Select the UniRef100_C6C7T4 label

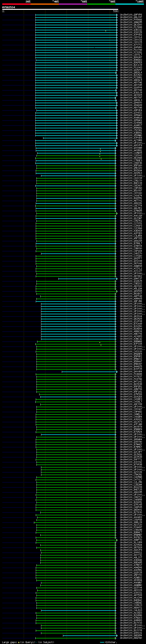coord(131,206)
